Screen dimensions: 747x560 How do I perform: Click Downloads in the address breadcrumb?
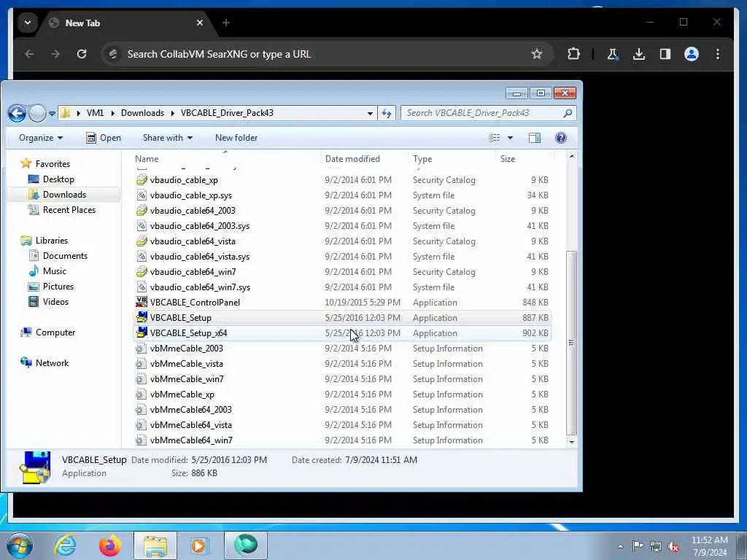[142, 113]
